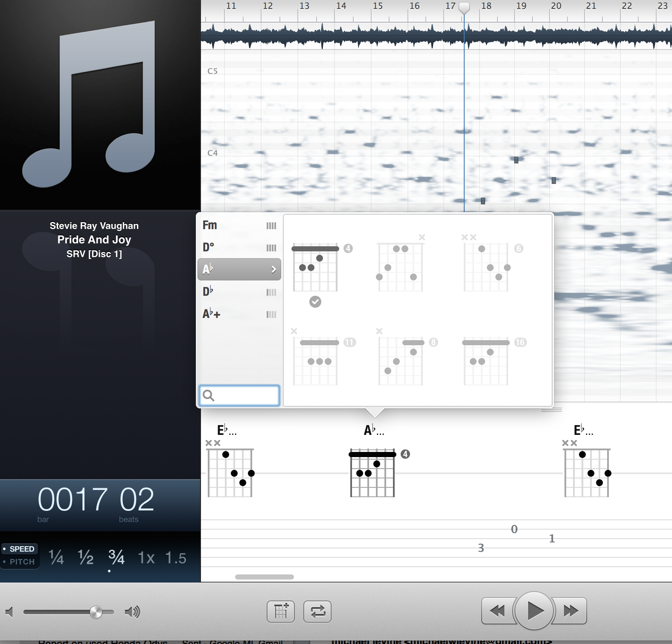The height and width of the screenshot is (644, 672).
Task: Click the selected voicing checkmark
Action: (315, 302)
